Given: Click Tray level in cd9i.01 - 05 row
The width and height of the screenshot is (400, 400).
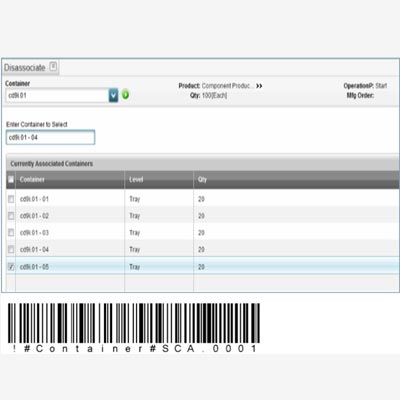Looking at the screenshot, I should point(135,267).
